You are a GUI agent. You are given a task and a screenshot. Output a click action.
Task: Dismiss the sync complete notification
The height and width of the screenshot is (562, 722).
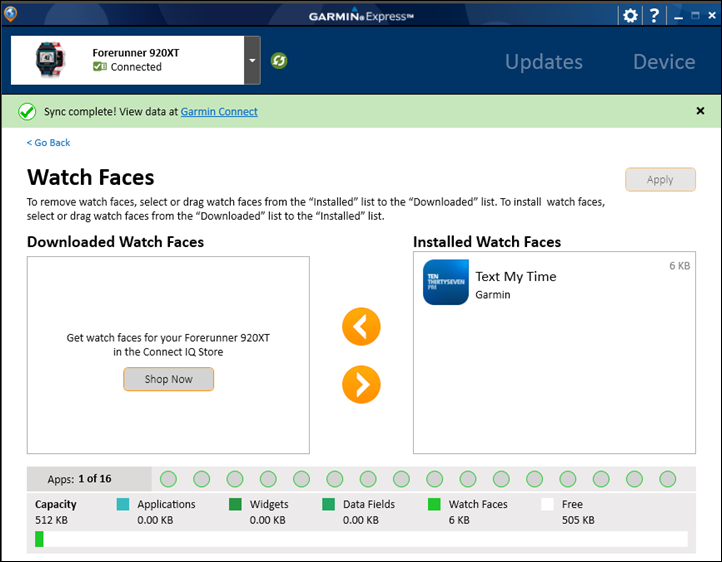(x=700, y=111)
